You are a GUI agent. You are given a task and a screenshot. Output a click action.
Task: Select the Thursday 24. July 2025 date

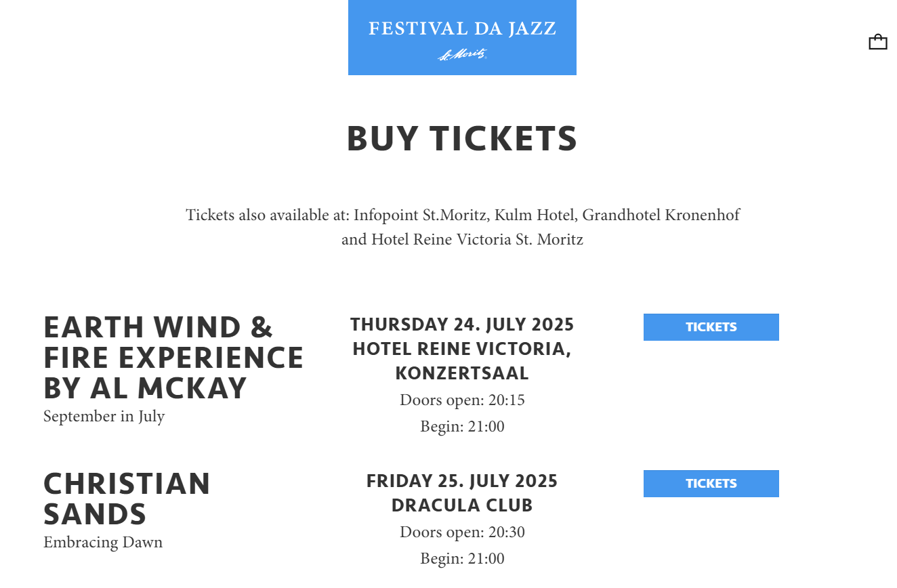pyautogui.click(x=462, y=325)
